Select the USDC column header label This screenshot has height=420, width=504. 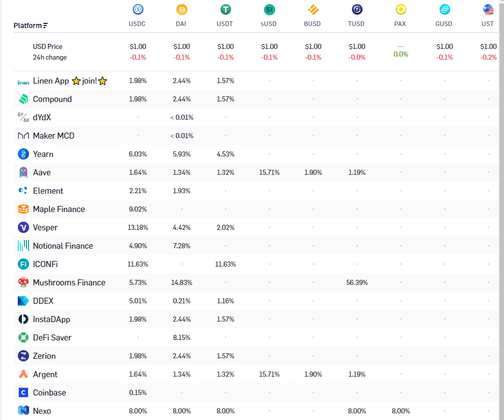tap(137, 24)
